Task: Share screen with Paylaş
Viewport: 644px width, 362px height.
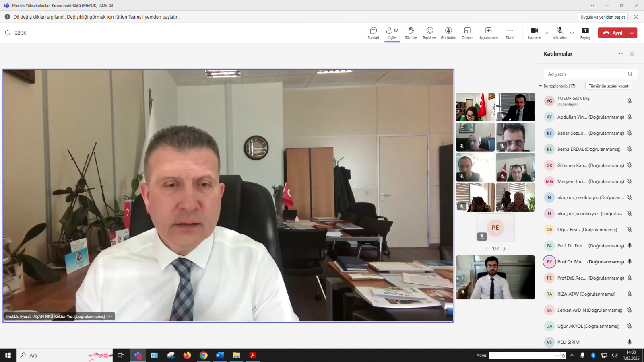Action: [x=585, y=33]
